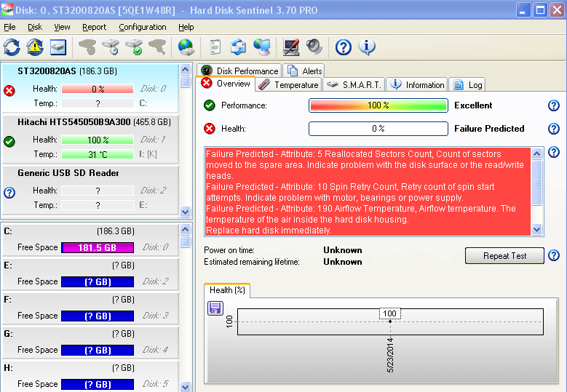
Task: Click the info bubble About toolbar icon
Action: 367,47
